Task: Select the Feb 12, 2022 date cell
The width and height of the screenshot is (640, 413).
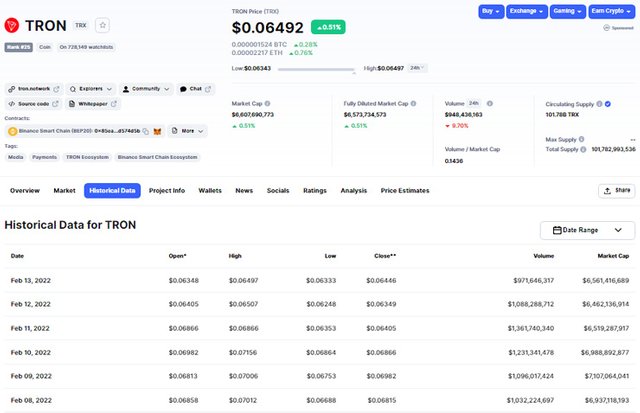Action: pyautogui.click(x=31, y=304)
